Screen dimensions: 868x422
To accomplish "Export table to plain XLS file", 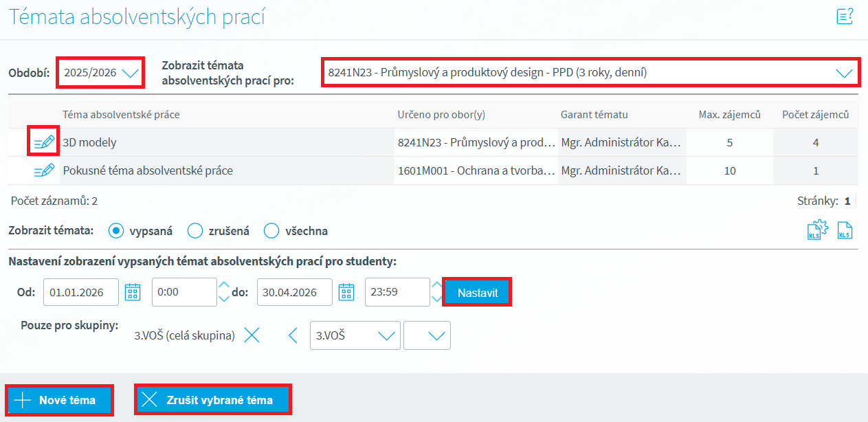I will 845,231.
